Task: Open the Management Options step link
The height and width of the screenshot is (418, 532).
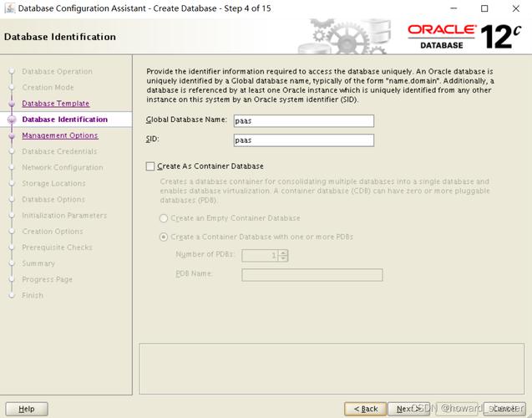Action: click(x=60, y=135)
